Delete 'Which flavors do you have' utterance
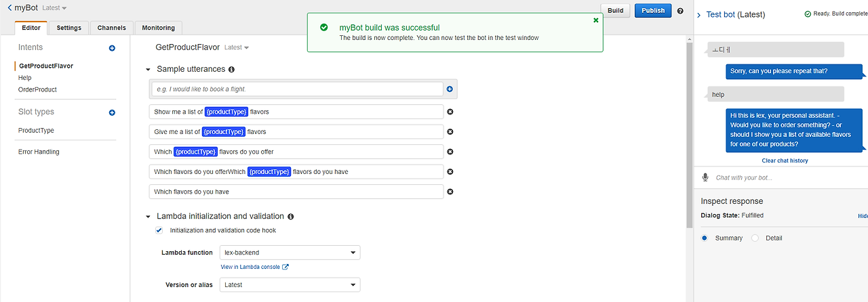 pos(450,192)
